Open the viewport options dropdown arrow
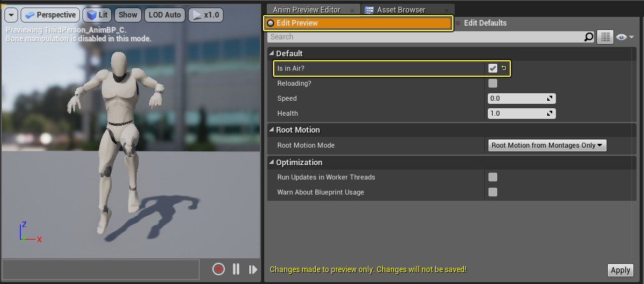 click(11, 15)
